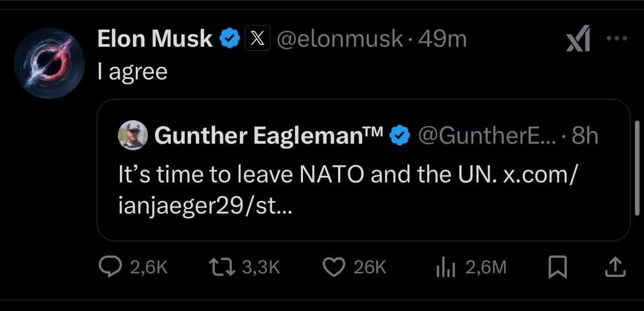Click the reply speech bubble icon

(x=110, y=267)
